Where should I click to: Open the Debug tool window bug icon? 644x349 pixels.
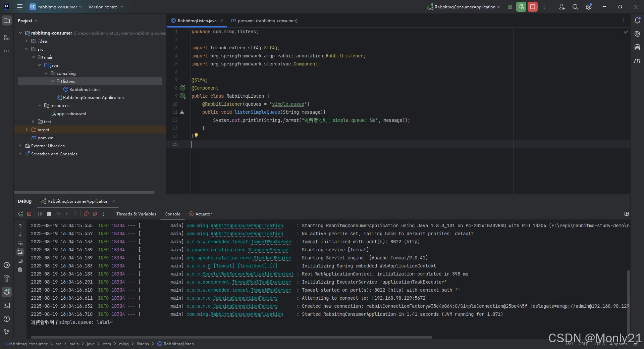coord(7,292)
